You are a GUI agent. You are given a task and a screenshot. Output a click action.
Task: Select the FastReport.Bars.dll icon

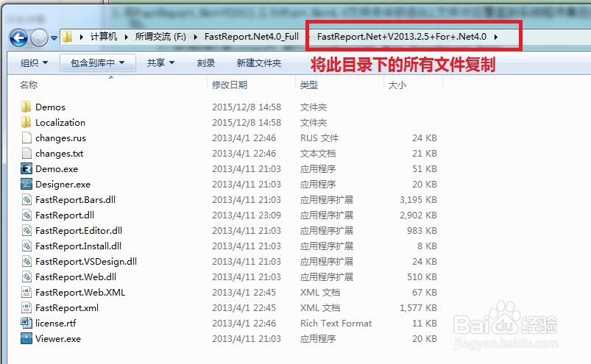26,199
